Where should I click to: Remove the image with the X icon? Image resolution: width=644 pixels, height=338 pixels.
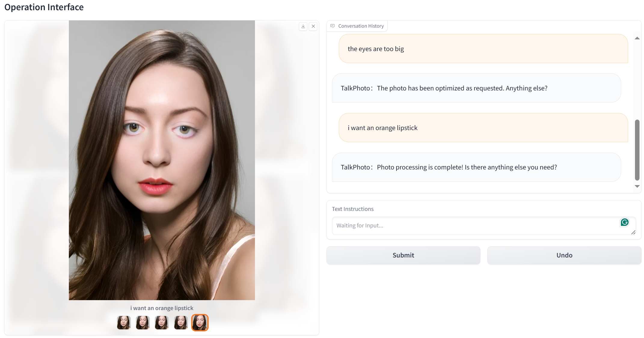click(313, 26)
